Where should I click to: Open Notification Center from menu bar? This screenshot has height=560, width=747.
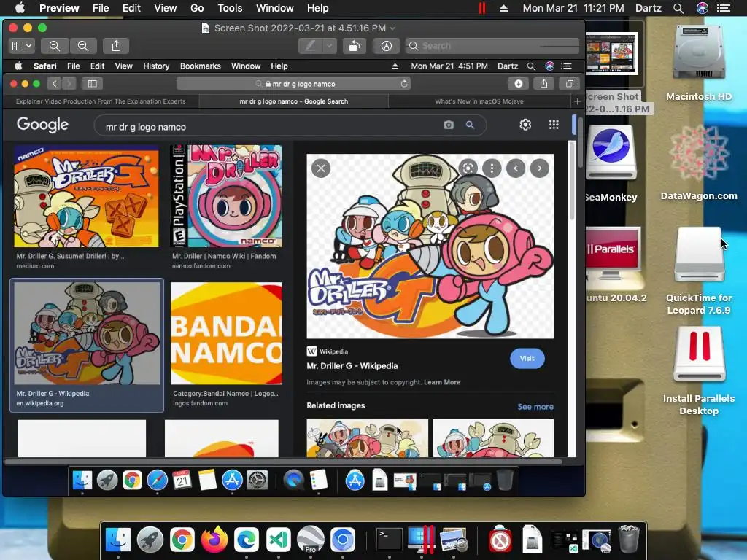pos(724,8)
